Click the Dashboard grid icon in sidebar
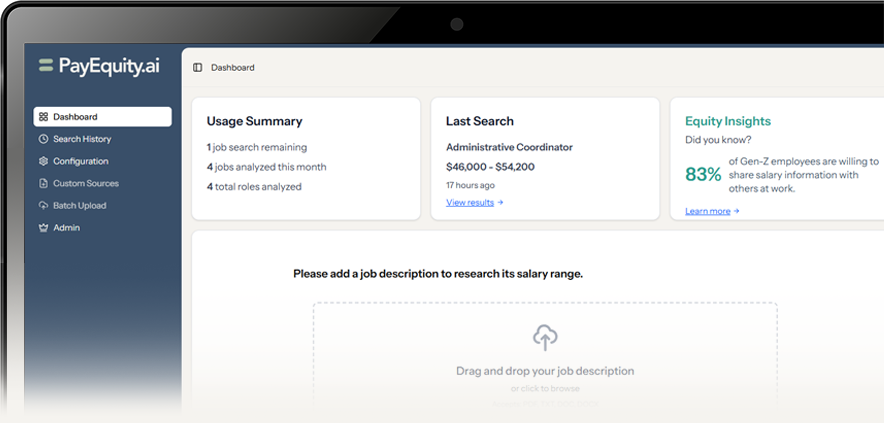This screenshot has height=423, width=884. tap(43, 117)
